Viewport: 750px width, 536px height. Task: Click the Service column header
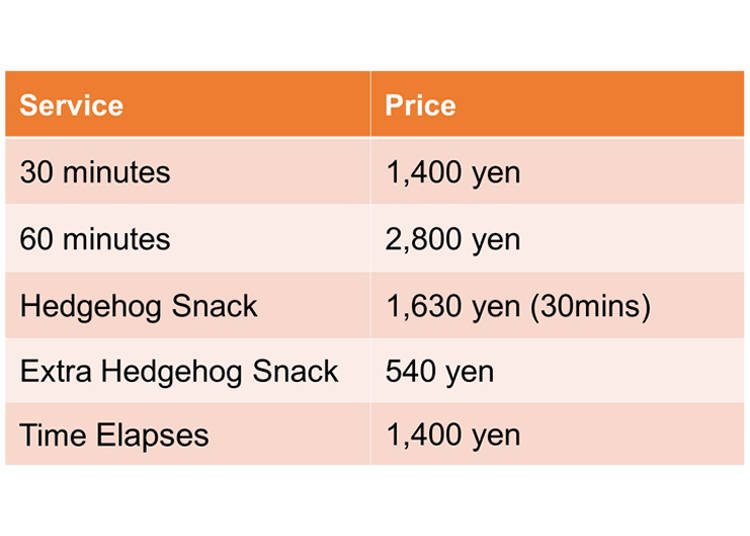click(x=188, y=104)
